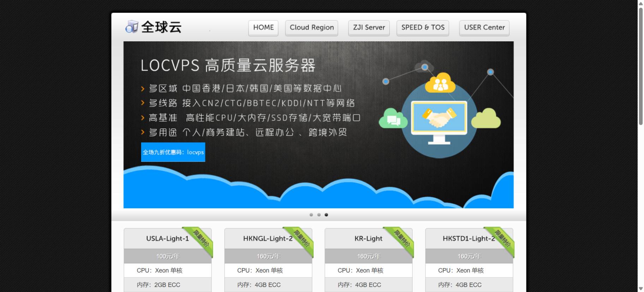Click the 全场九折优惠码 locvps button
This screenshot has height=292, width=644.
pos(173,152)
